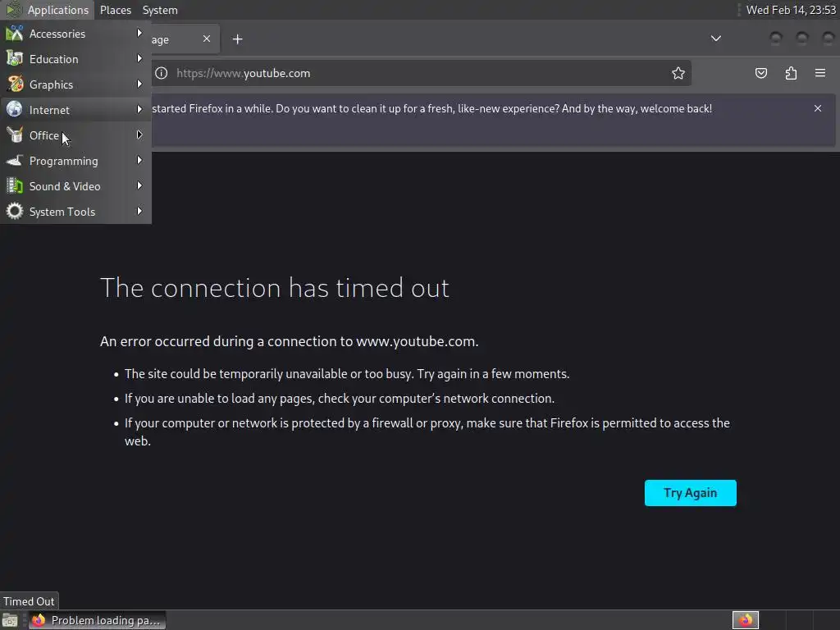
Task: Bookmark this page with the star icon
Action: (678, 73)
